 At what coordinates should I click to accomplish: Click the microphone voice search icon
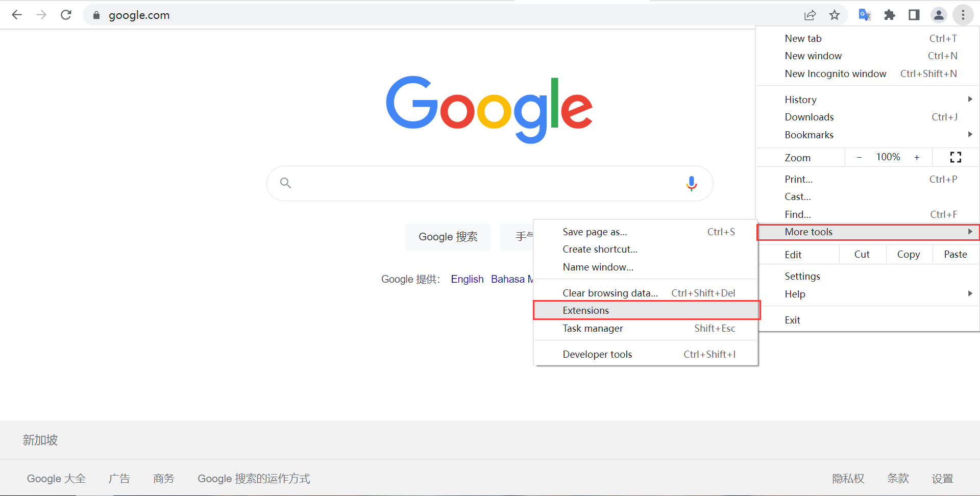[692, 183]
